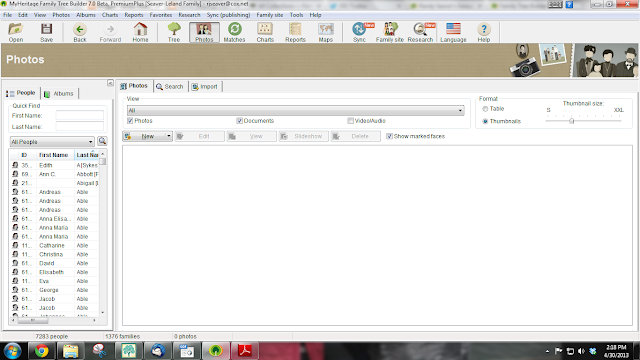This screenshot has width=640, height=360.
Task: Click in the Last Name field
Action: tap(80, 127)
